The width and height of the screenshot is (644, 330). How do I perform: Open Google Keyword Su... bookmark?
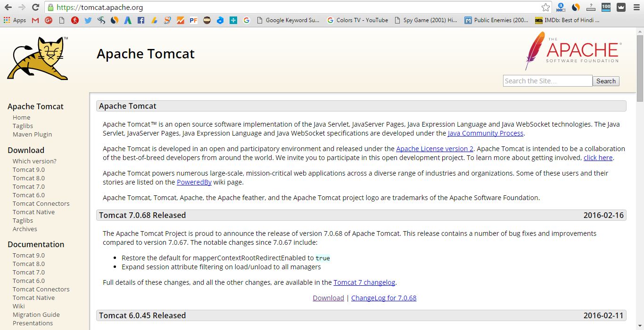click(x=288, y=20)
